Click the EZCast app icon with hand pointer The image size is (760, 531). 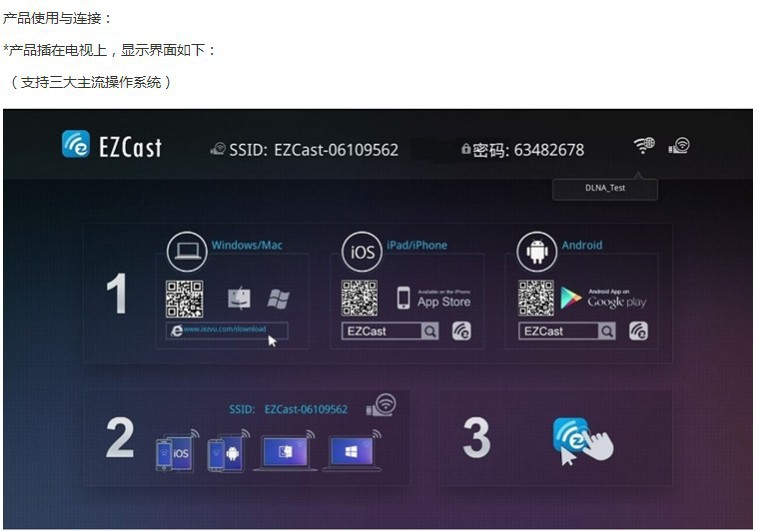pyautogui.click(x=580, y=441)
